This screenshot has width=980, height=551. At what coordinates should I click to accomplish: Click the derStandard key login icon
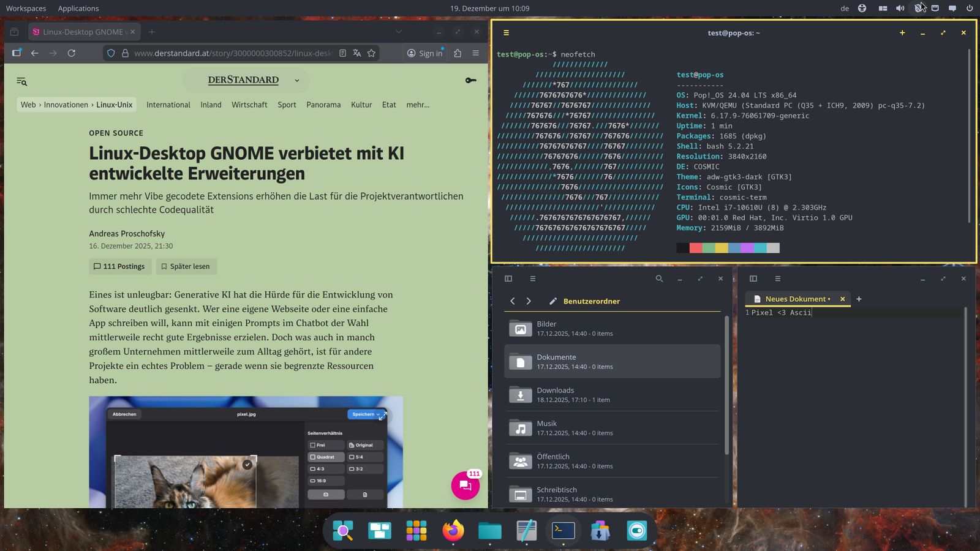pos(470,80)
